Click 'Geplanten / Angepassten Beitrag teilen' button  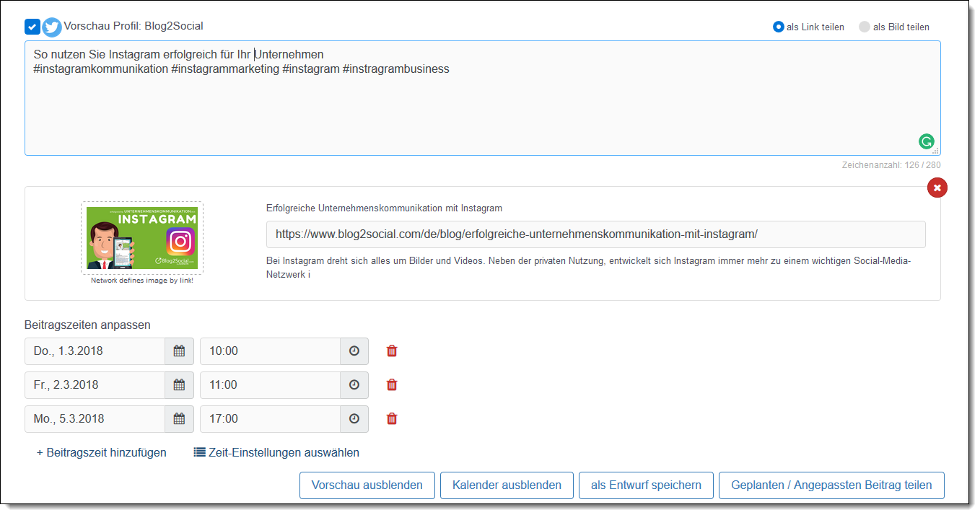pos(831,485)
